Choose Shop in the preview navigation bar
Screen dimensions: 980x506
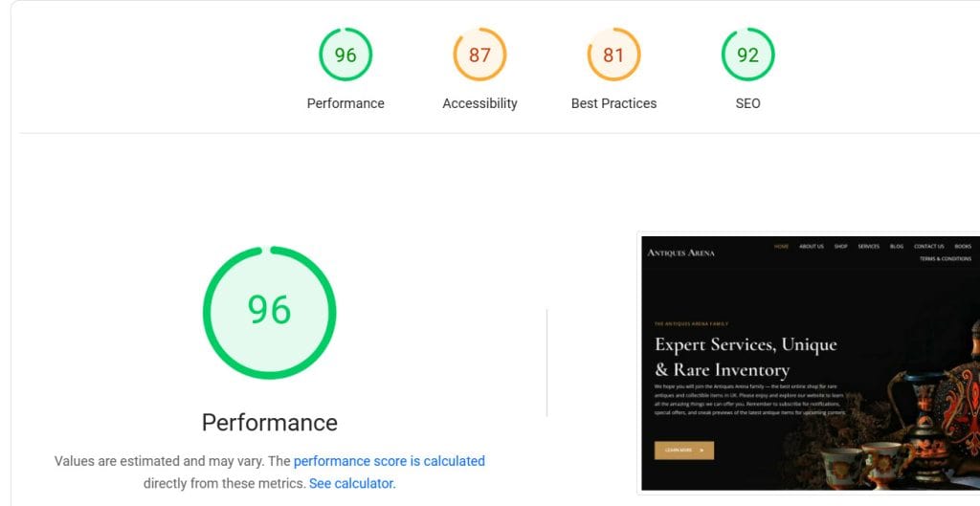(x=840, y=247)
